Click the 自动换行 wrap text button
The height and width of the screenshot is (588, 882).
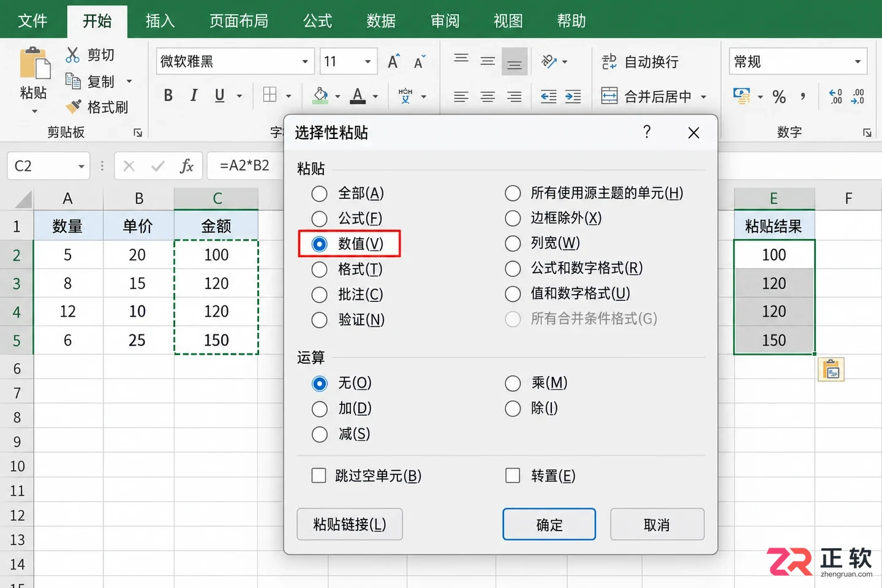[x=640, y=62]
